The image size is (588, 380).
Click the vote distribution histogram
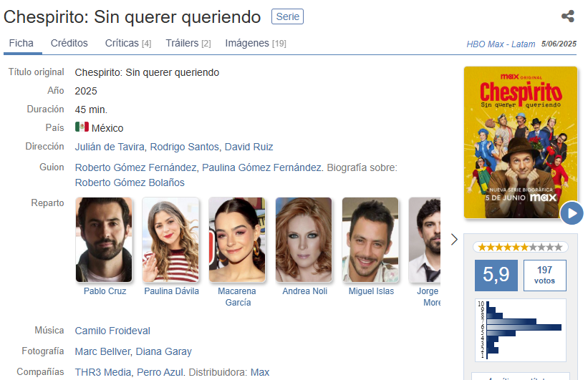tap(521, 330)
